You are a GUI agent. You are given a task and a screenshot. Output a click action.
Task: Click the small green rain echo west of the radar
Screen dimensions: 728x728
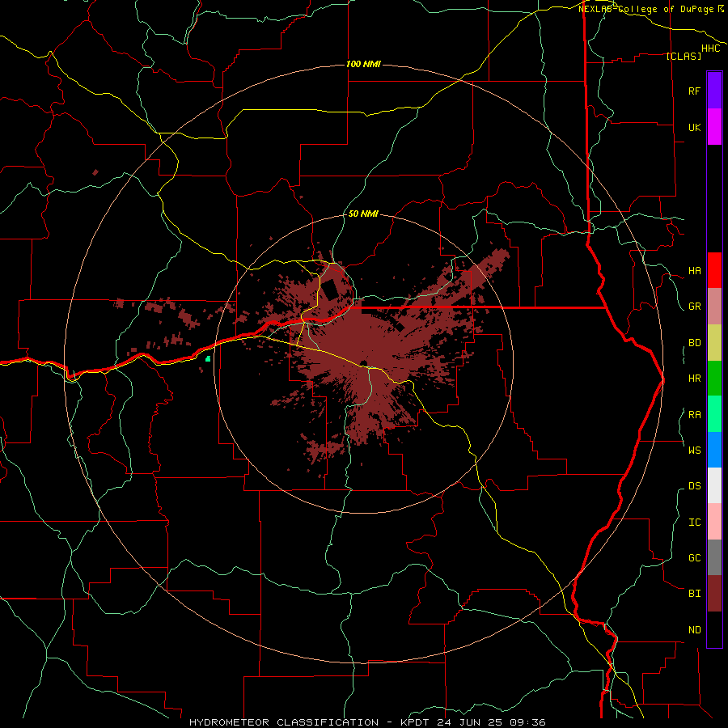click(x=208, y=358)
